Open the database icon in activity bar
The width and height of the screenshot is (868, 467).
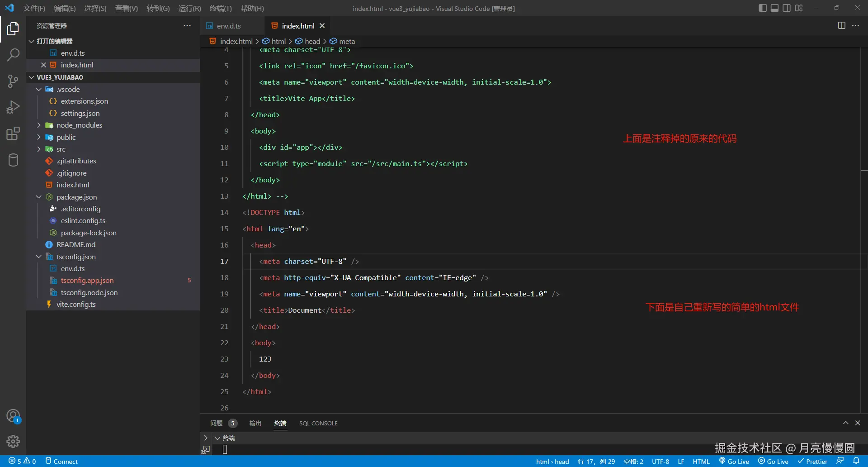click(x=13, y=160)
